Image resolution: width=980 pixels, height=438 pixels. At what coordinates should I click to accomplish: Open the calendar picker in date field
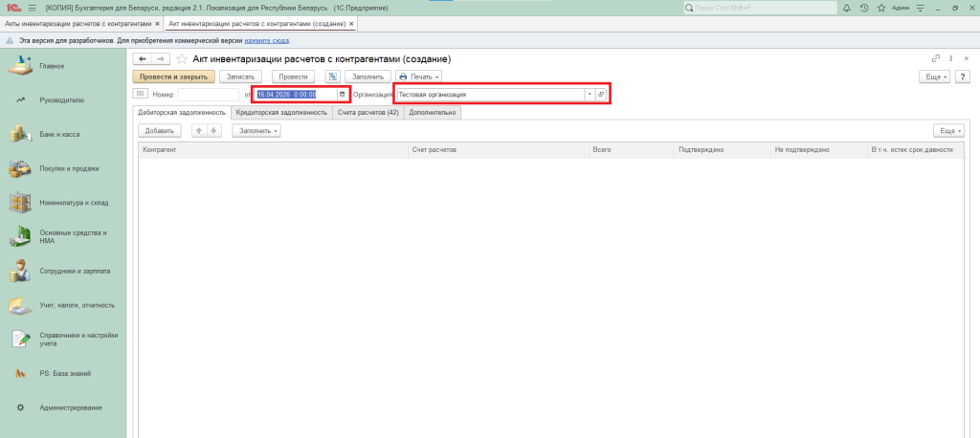(x=342, y=95)
